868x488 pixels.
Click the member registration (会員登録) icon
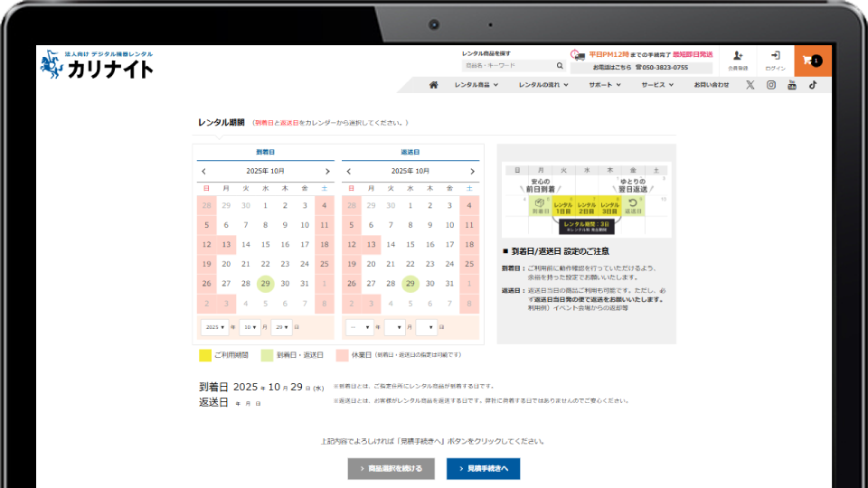click(x=738, y=60)
